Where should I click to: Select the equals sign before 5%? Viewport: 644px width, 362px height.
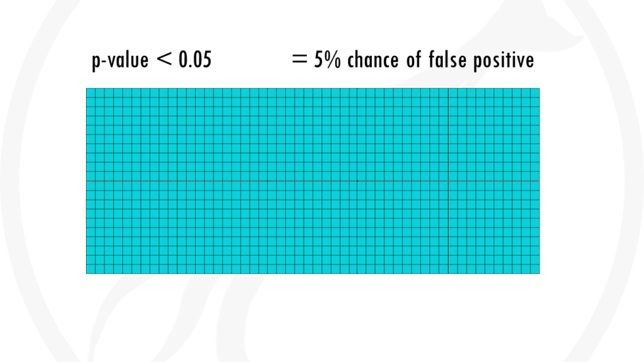pyautogui.click(x=300, y=58)
